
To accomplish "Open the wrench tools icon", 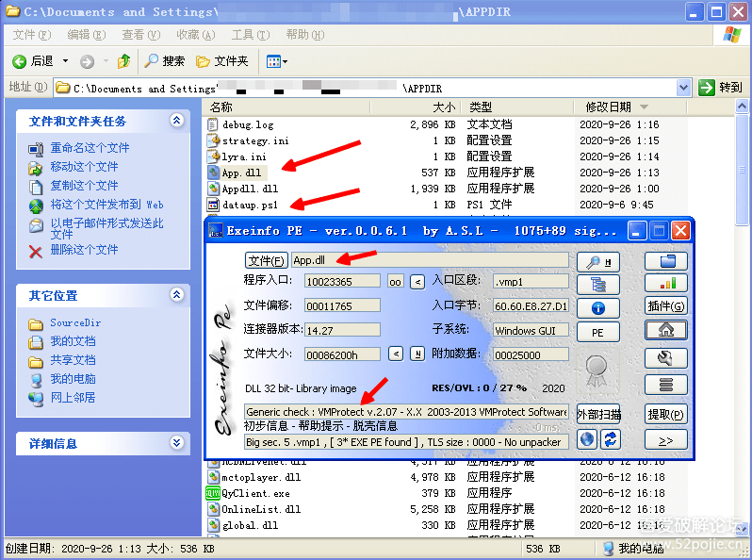I will click(x=665, y=358).
